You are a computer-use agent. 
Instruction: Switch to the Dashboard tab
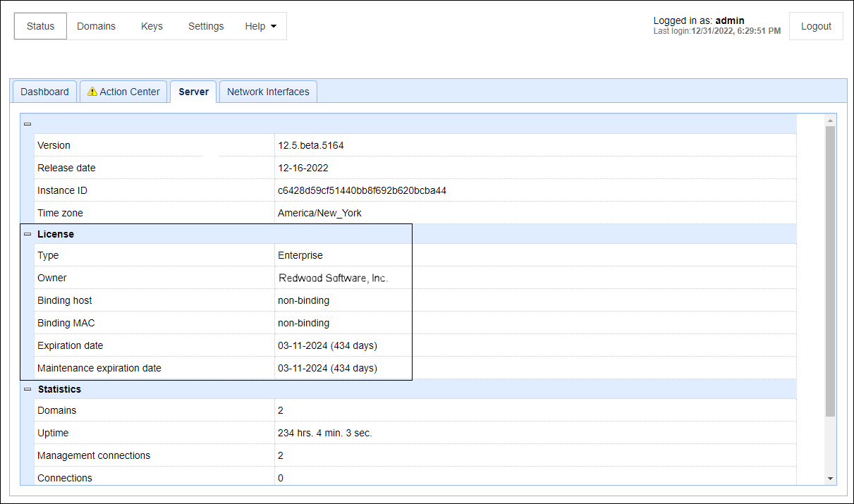tap(44, 92)
